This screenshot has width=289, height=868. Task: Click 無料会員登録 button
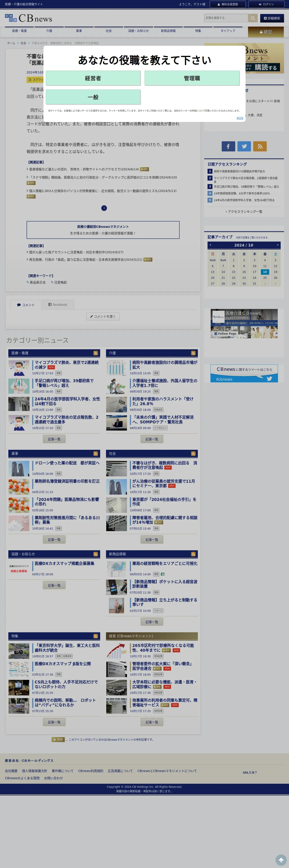pyautogui.click(x=228, y=4)
